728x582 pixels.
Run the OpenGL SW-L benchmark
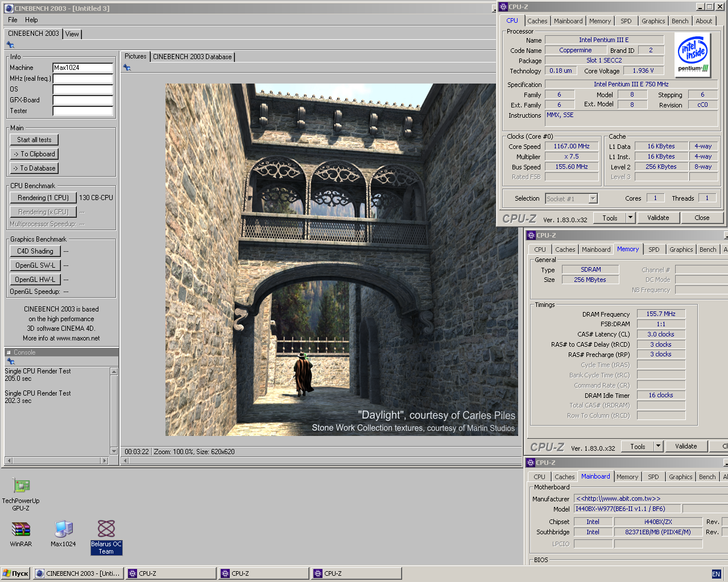(35, 265)
